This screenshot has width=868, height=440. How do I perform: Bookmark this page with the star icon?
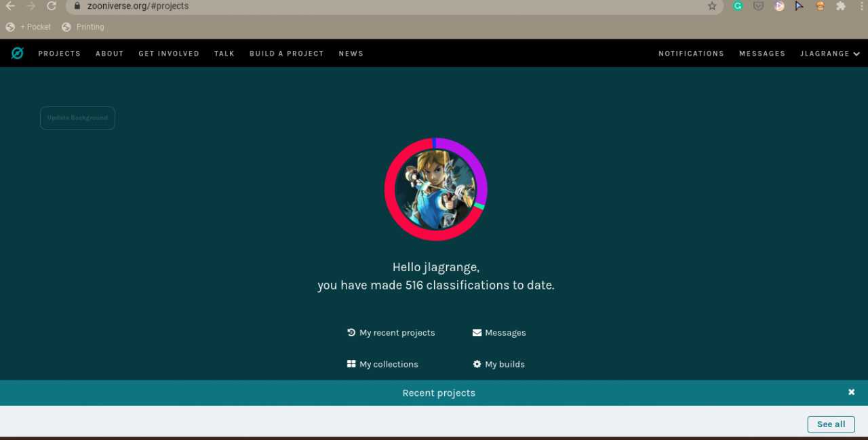tap(712, 6)
